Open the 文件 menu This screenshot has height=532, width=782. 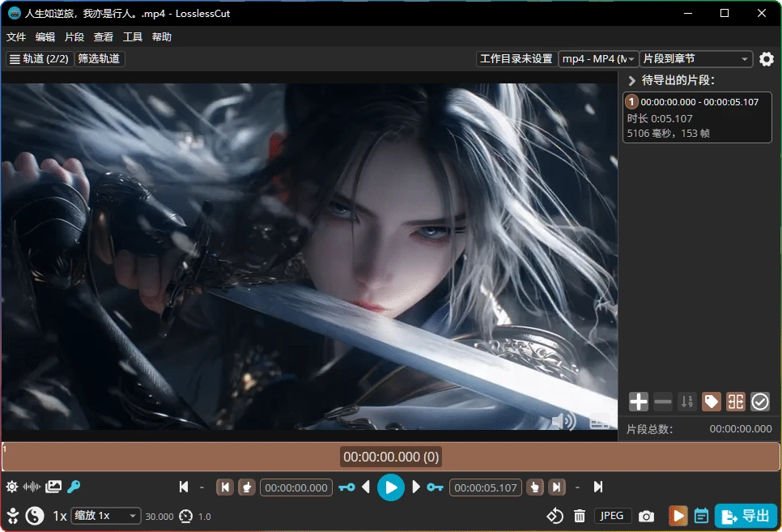16,37
